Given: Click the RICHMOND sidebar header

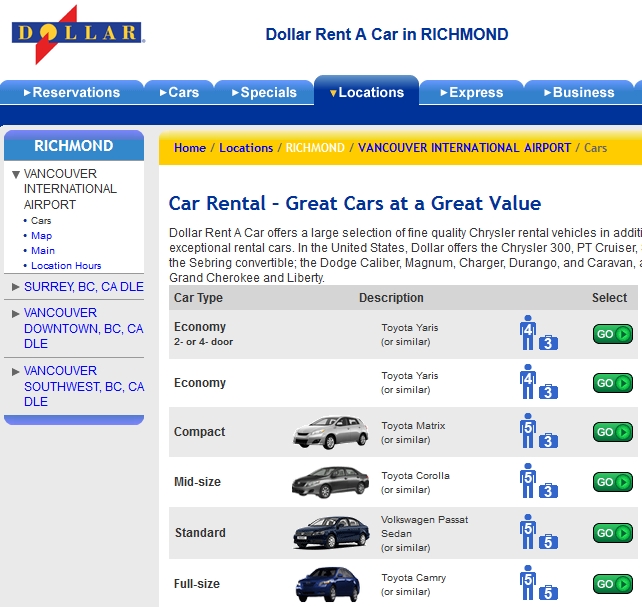Looking at the screenshot, I should pos(74,146).
